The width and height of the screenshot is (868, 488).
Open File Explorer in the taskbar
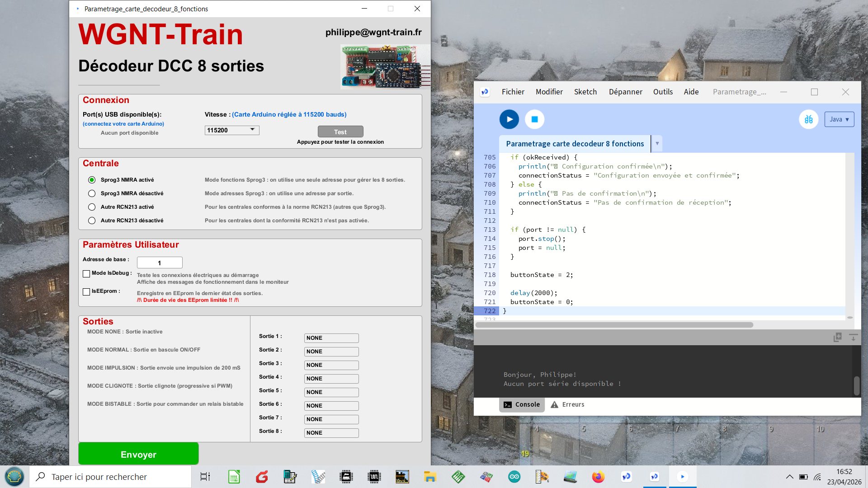click(x=429, y=477)
